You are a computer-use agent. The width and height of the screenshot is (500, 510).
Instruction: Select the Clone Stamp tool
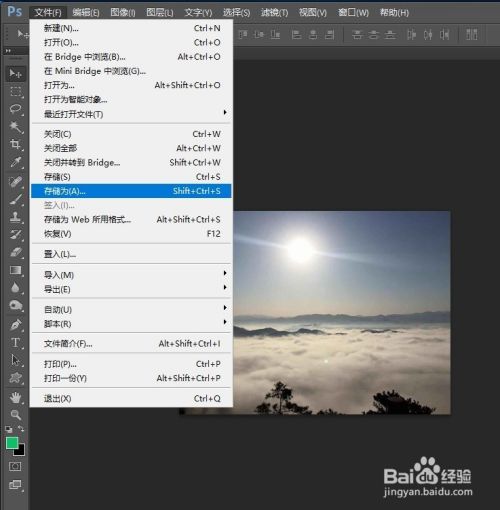[15, 217]
